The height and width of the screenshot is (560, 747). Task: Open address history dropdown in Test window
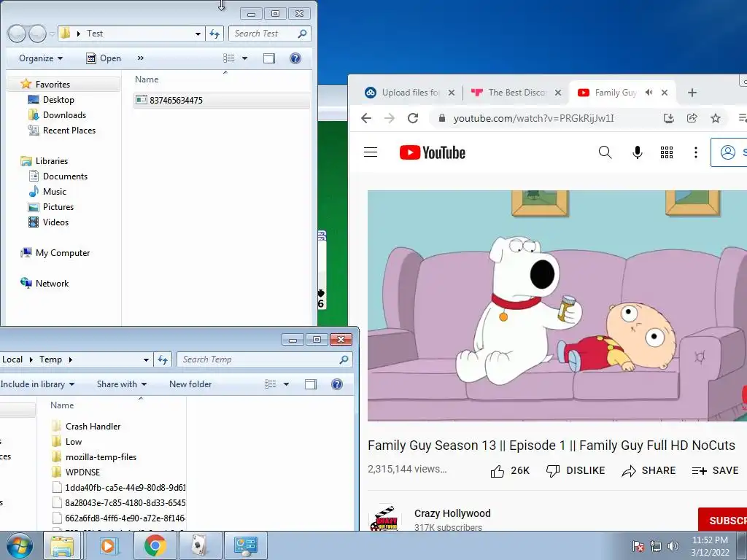click(x=198, y=34)
